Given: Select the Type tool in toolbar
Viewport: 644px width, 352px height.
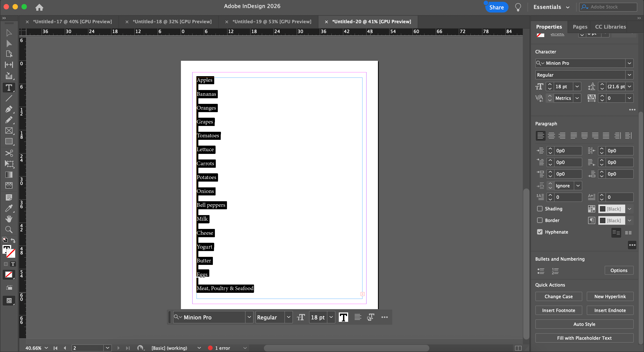Looking at the screenshot, I should pos(9,88).
